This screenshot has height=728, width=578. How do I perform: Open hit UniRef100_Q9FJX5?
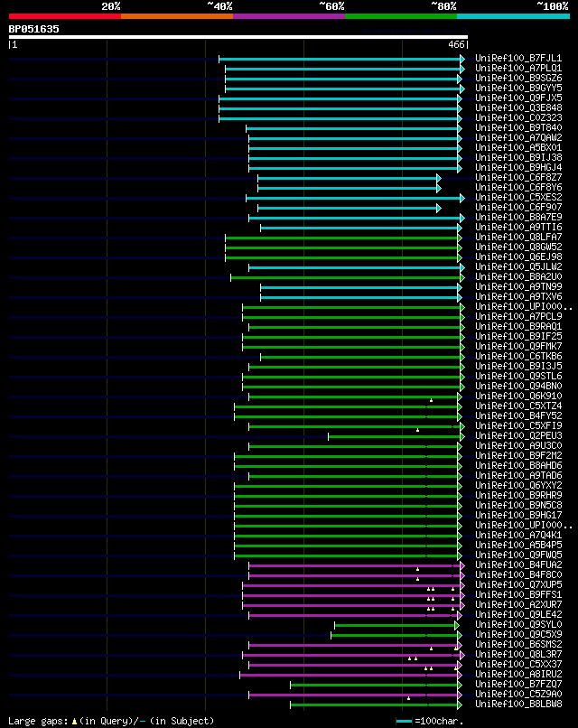click(x=518, y=98)
